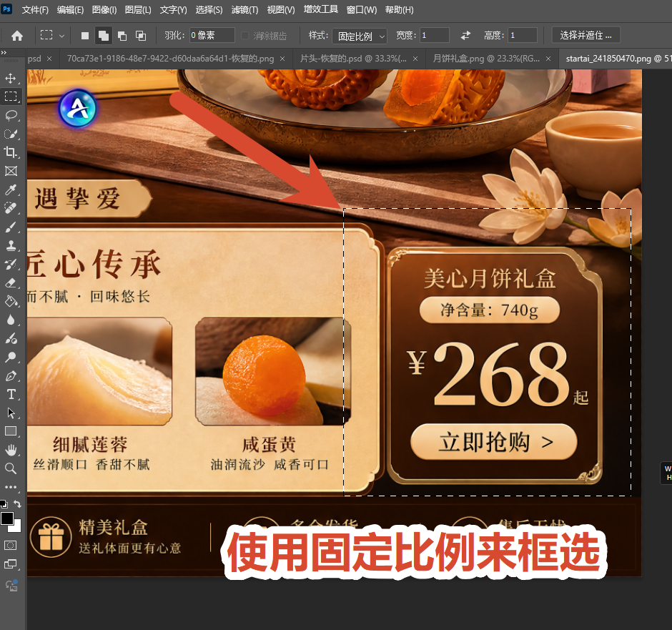Open the 视图(V) menu
The height and width of the screenshot is (630, 672).
pyautogui.click(x=281, y=9)
